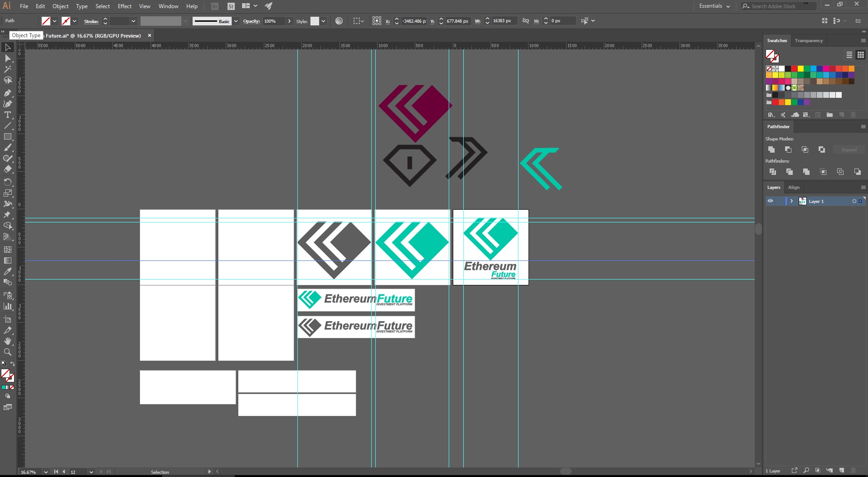Swap fill and stroke arrows in toolbox

(13, 364)
